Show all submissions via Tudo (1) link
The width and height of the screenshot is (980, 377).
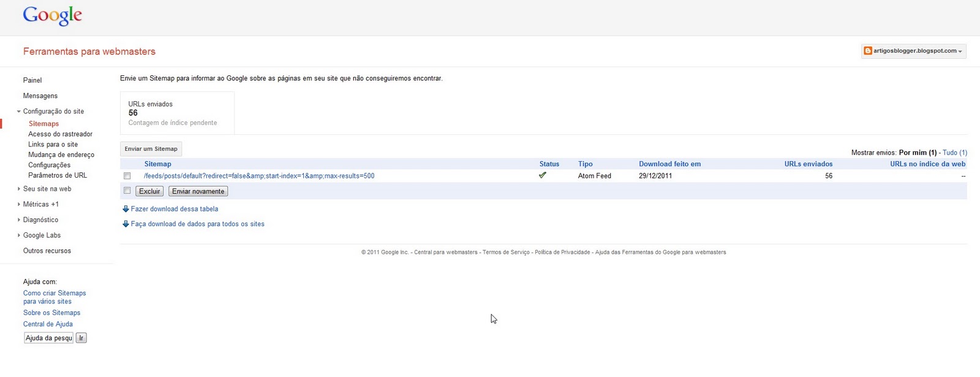click(955, 153)
